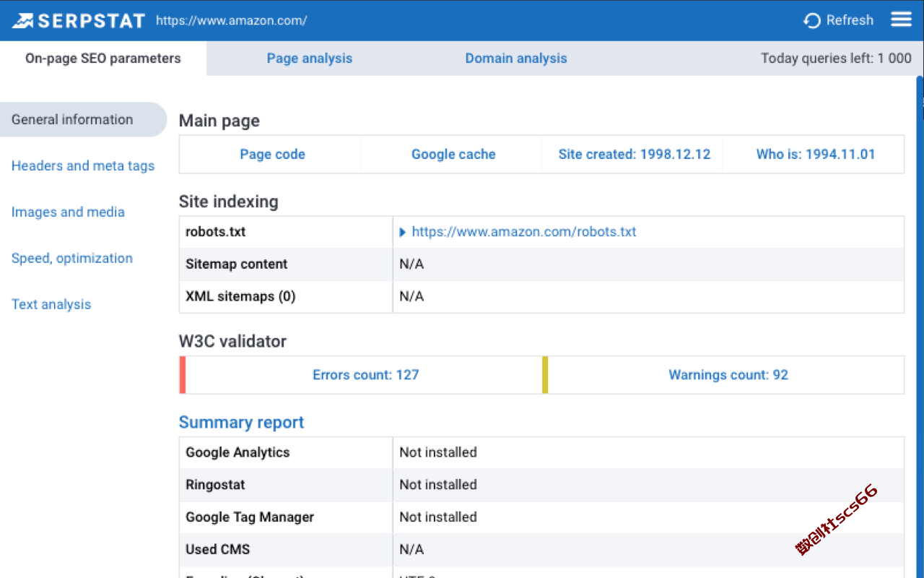Open Text analysis section
924x578 pixels.
pyautogui.click(x=51, y=305)
